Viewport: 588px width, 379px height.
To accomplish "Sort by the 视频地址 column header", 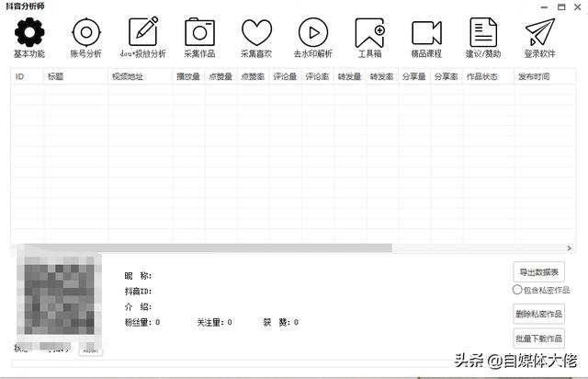I will click(x=141, y=76).
